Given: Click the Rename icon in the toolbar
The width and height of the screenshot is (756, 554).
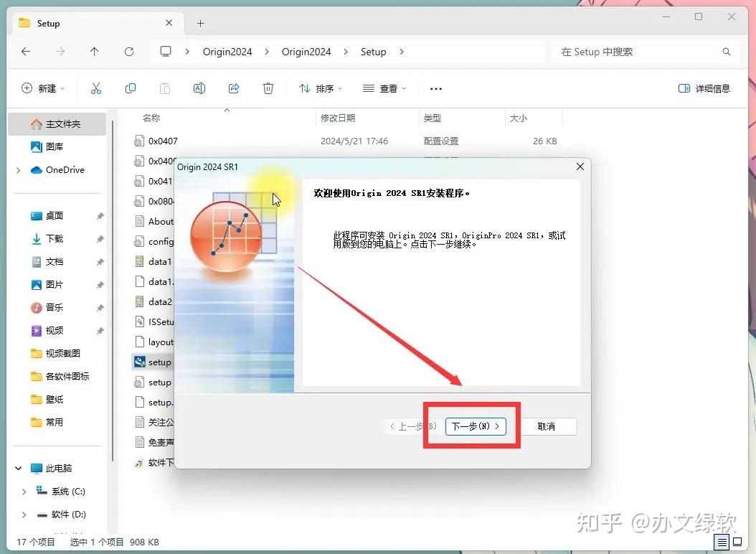Looking at the screenshot, I should tap(199, 88).
